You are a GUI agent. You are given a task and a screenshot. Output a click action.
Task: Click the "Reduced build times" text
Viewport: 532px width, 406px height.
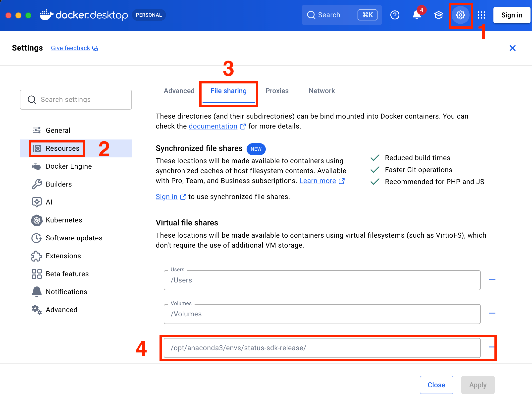(x=418, y=158)
